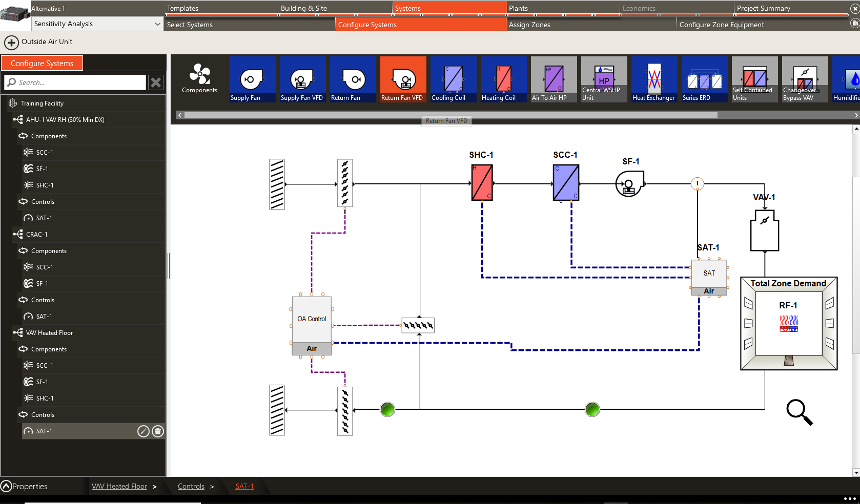Choose the Air To Air HP component

(x=554, y=79)
